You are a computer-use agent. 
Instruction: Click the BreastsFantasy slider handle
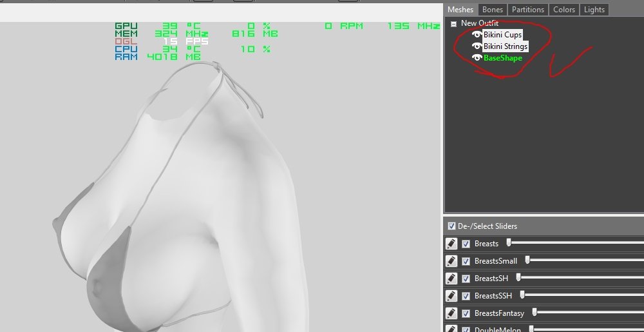[x=535, y=312]
